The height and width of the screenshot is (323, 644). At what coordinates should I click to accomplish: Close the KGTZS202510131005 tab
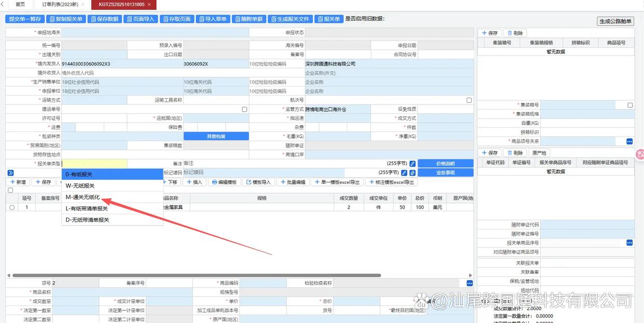(149, 4)
